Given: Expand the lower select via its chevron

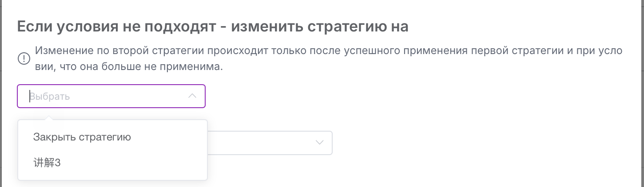Looking at the screenshot, I should pyautogui.click(x=319, y=143).
